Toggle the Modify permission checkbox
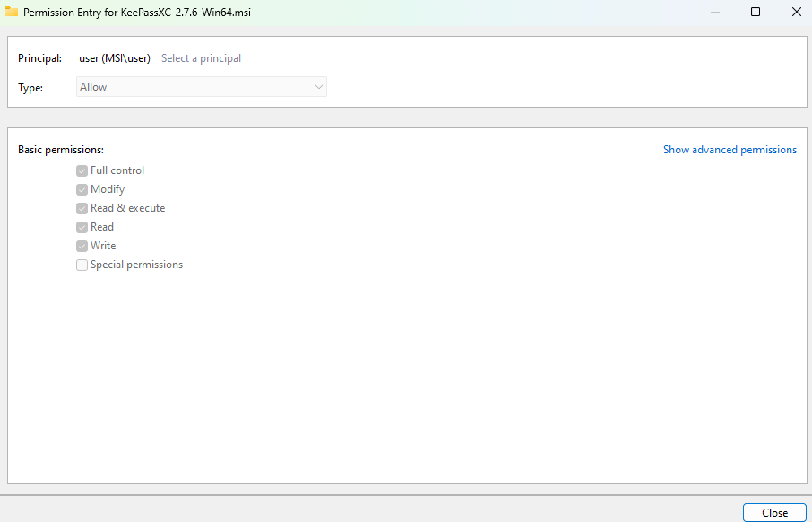 click(82, 190)
